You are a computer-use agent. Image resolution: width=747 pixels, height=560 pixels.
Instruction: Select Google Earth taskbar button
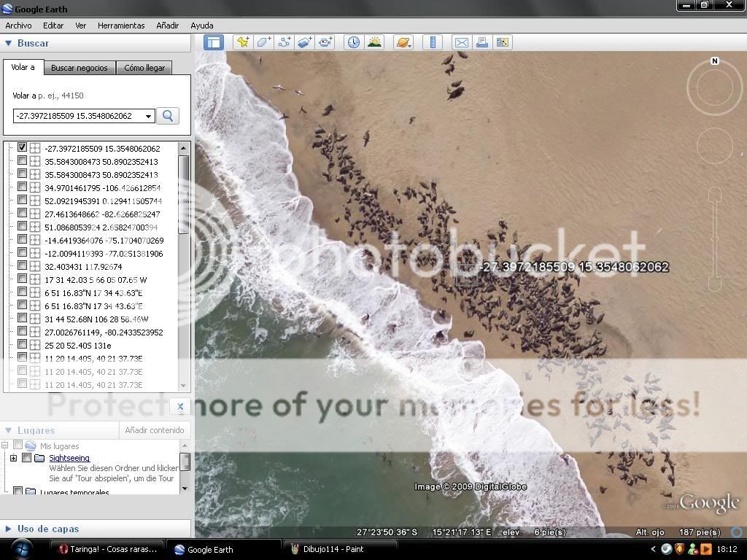coord(225,549)
